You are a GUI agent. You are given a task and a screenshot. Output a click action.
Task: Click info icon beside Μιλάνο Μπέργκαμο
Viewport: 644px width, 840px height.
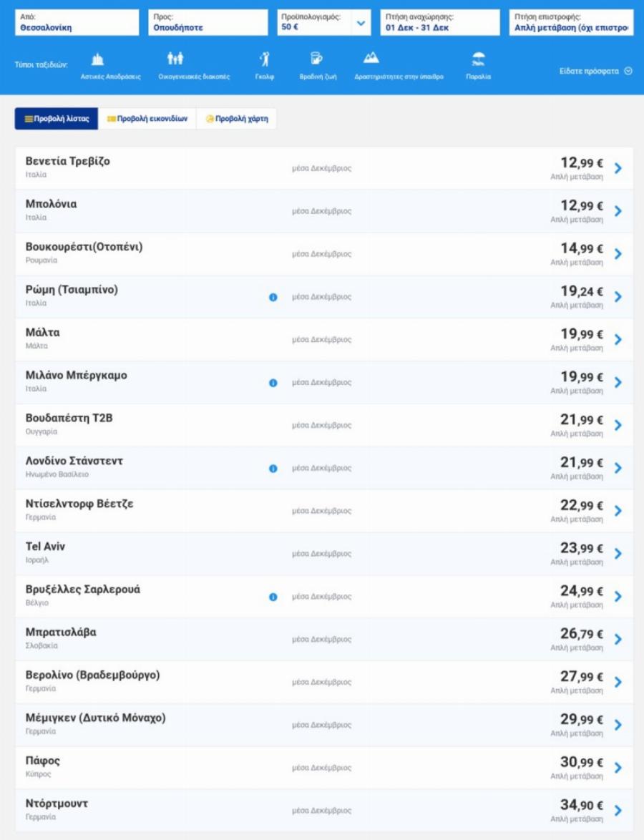point(273,383)
